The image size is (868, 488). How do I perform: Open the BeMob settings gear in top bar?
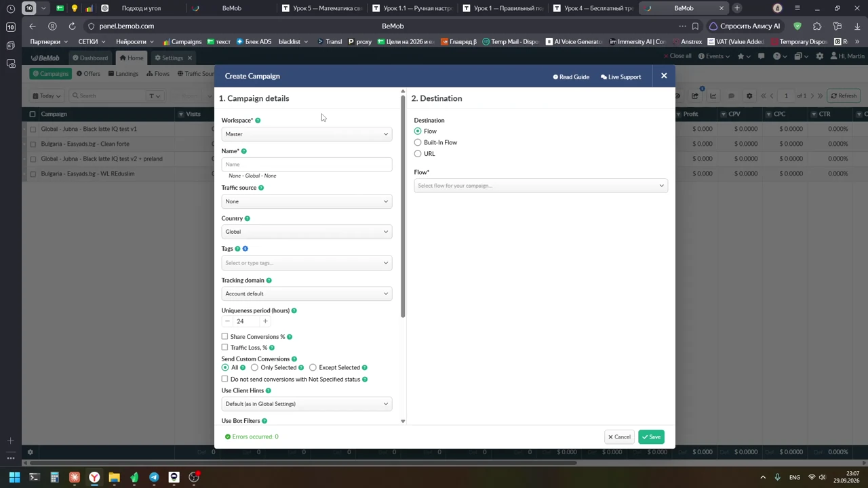(x=820, y=56)
